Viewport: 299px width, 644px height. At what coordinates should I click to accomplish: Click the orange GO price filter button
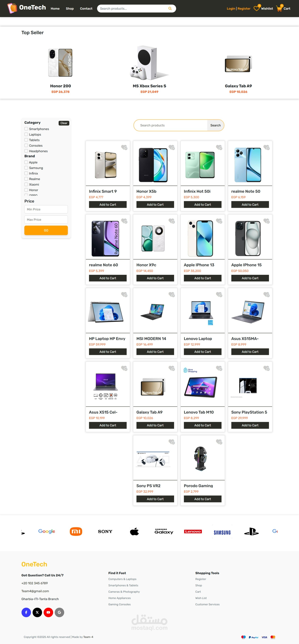pos(46,230)
